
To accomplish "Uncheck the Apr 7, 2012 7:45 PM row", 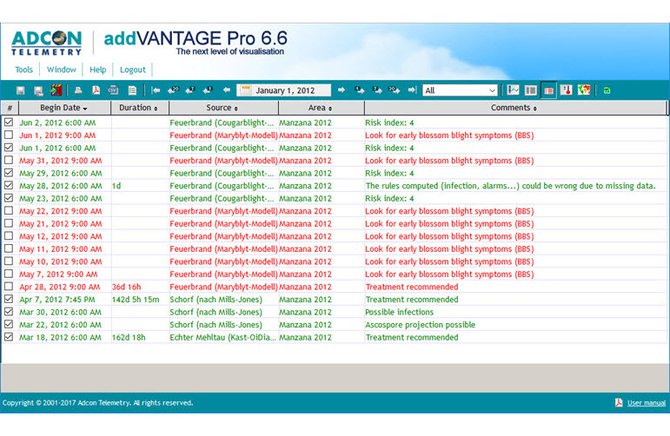I will pos(9,299).
